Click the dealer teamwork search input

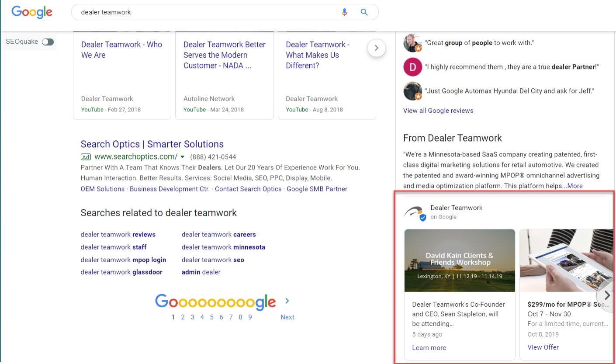point(205,12)
